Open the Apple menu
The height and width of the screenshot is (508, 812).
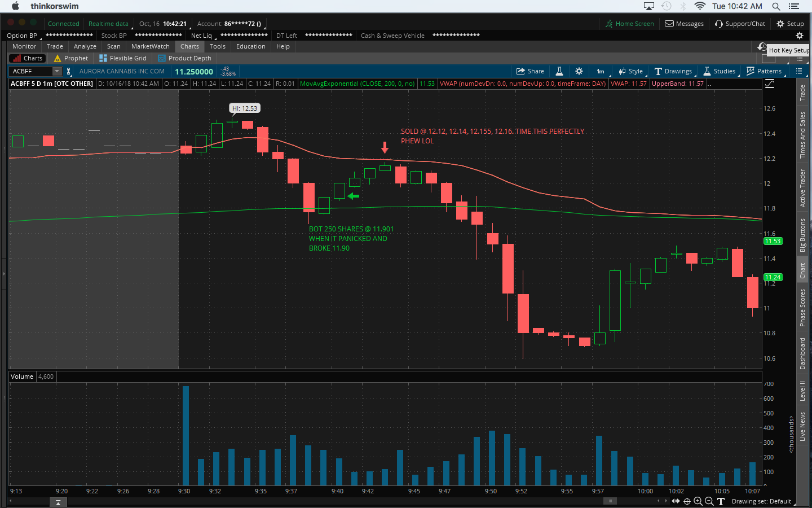[15, 6]
